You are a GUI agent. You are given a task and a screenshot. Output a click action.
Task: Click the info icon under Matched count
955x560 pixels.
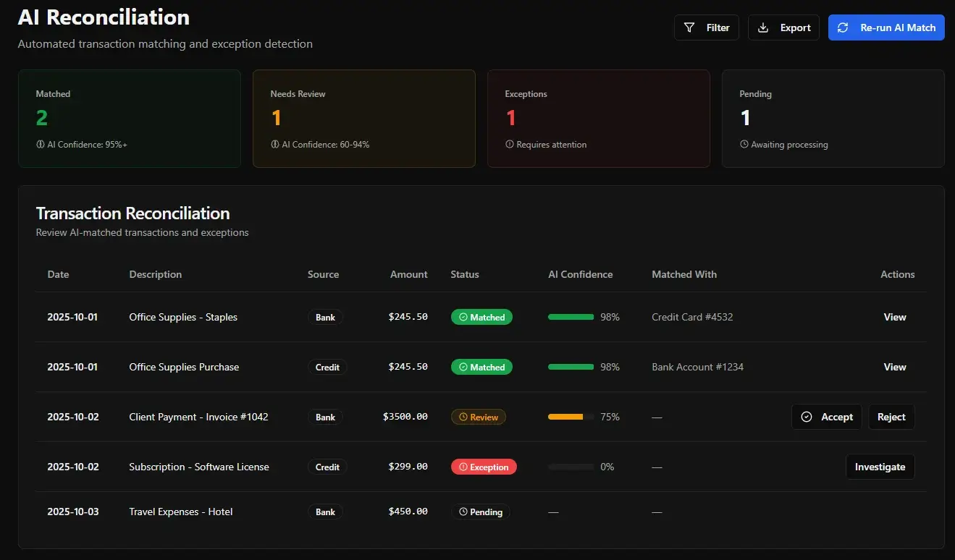pyautogui.click(x=41, y=145)
